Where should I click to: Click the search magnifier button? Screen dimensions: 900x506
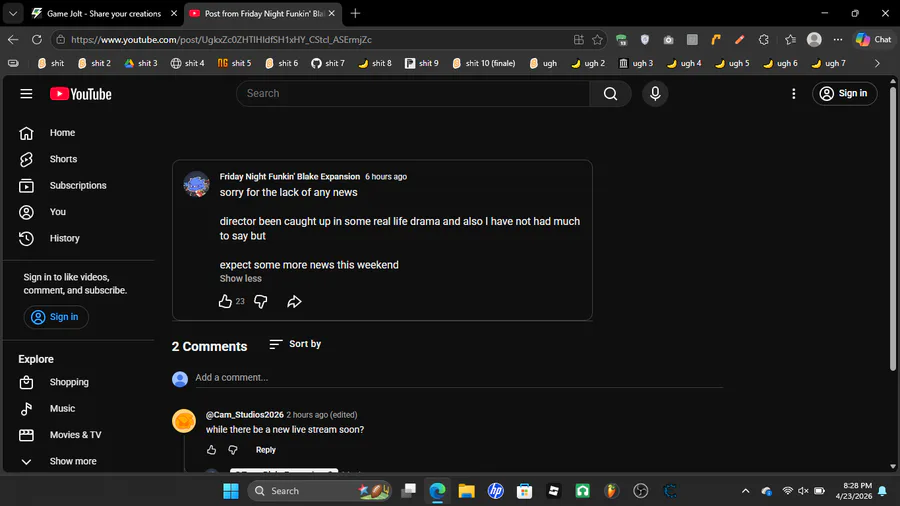tap(610, 94)
